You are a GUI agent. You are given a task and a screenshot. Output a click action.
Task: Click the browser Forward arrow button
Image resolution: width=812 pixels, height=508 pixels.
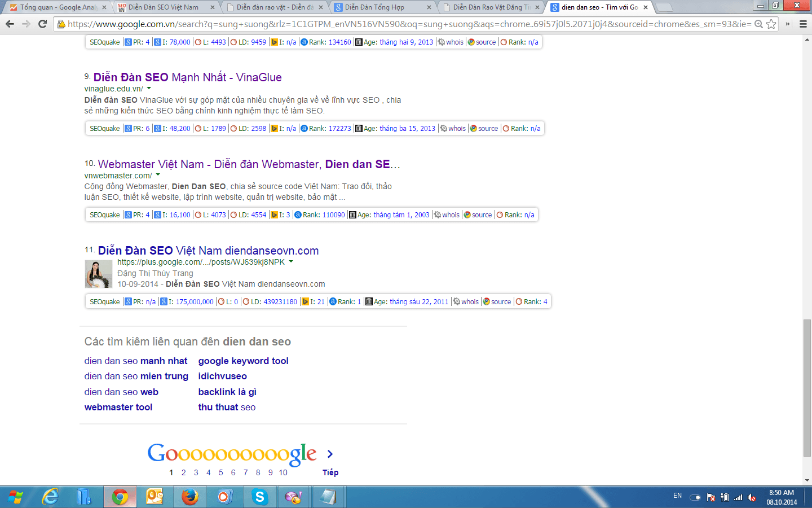click(26, 24)
